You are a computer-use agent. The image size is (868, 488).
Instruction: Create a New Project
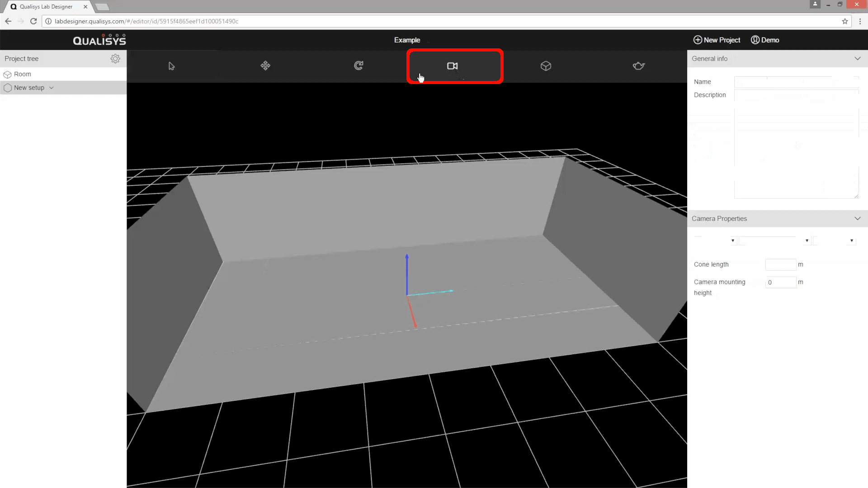point(717,40)
